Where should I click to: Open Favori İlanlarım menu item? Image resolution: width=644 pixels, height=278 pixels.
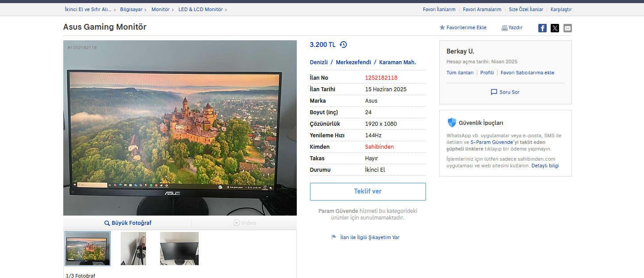click(439, 9)
